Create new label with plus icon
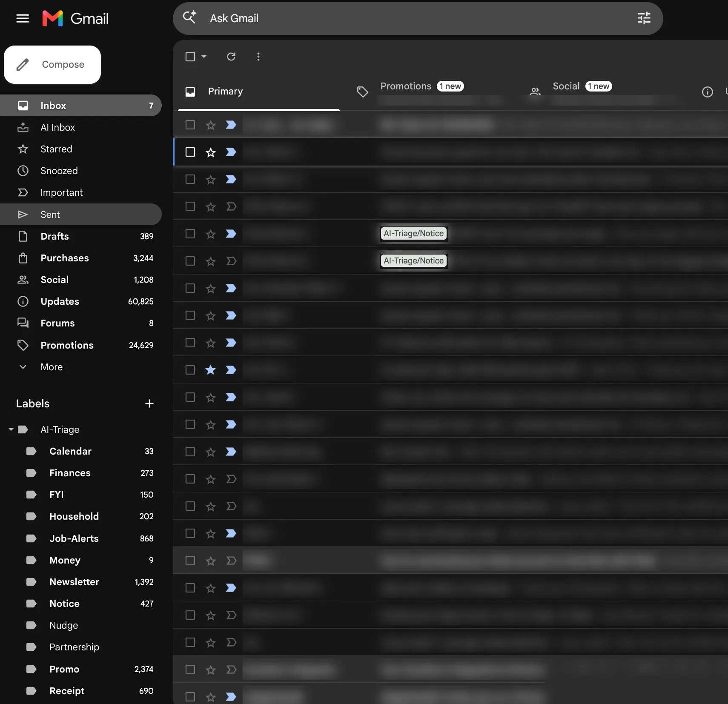 (149, 404)
